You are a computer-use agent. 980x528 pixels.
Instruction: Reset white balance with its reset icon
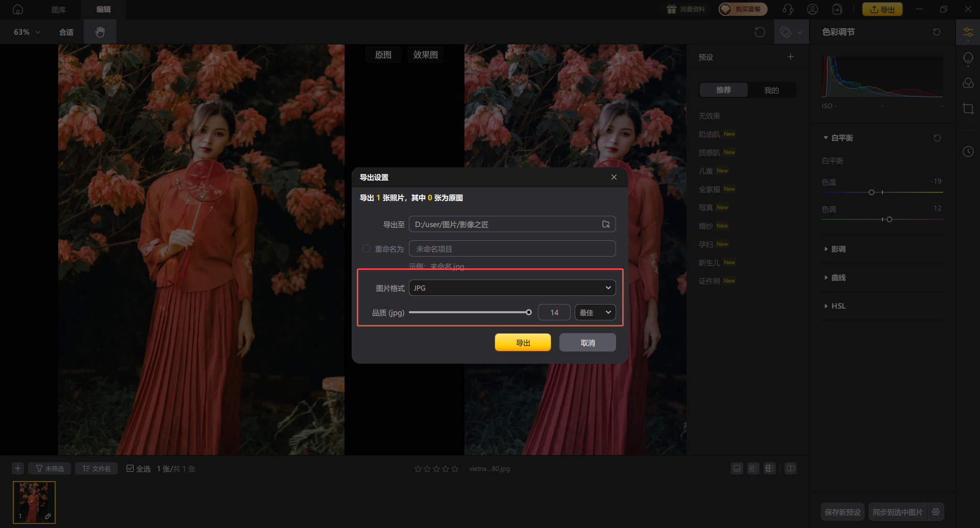[x=937, y=138]
